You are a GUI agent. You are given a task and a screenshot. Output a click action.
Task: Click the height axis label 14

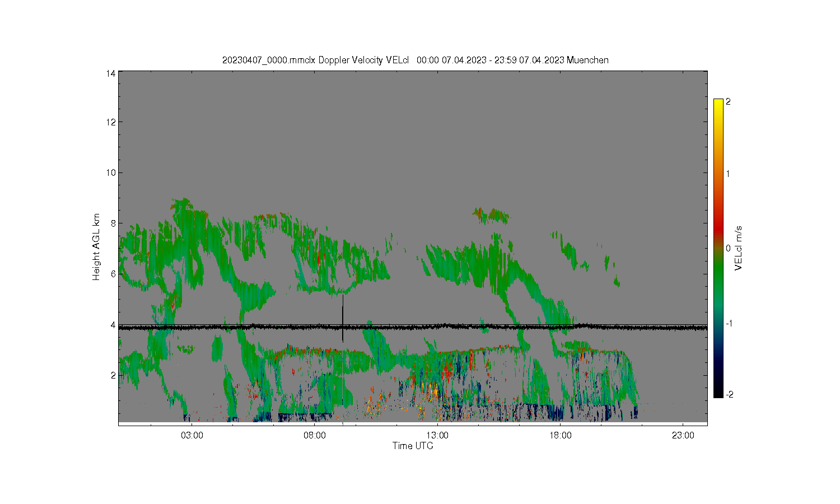111,73
